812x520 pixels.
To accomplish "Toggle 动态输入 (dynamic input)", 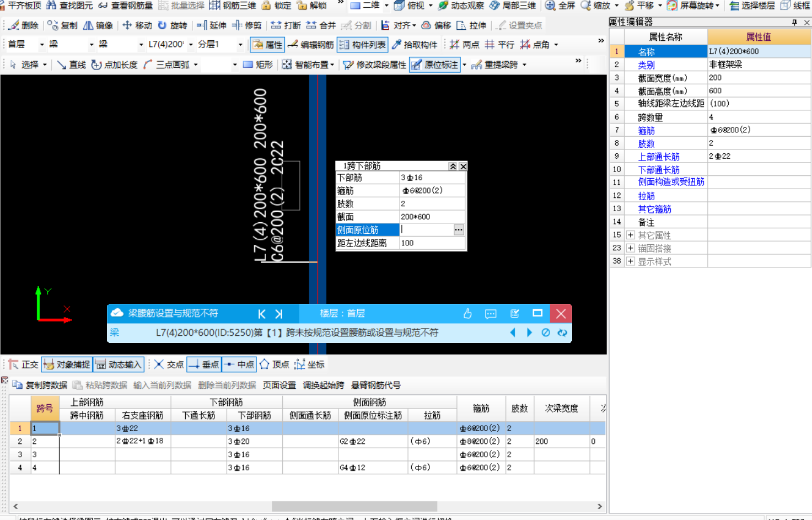I will [x=119, y=364].
